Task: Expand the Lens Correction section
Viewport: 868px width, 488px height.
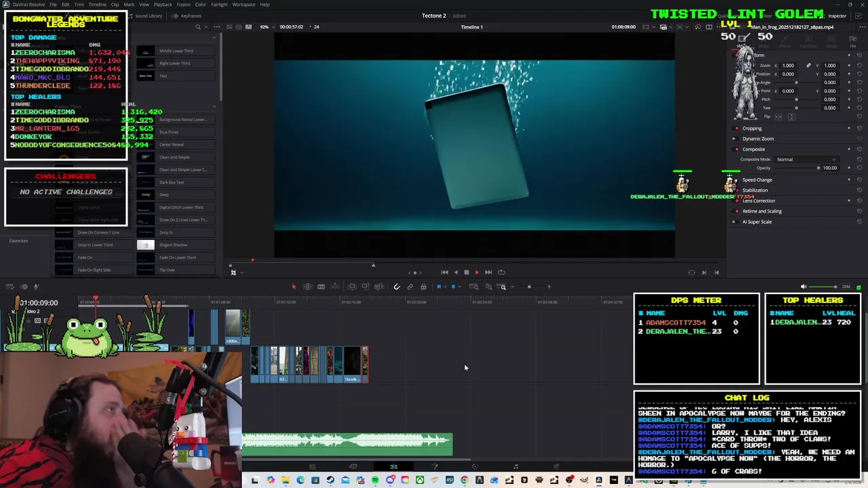Action: point(759,201)
